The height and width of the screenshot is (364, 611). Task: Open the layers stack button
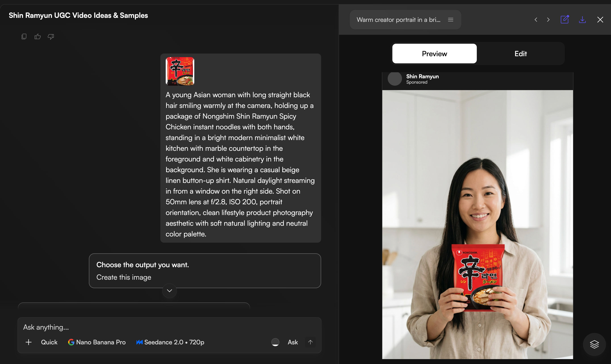coord(594,344)
